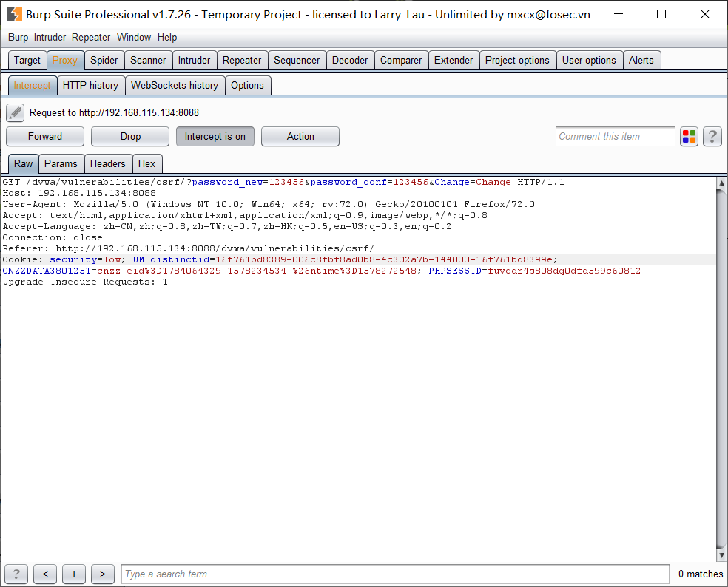Click the password_conf parameter in request line
Viewport: 728px width, 587px height.
[348, 182]
